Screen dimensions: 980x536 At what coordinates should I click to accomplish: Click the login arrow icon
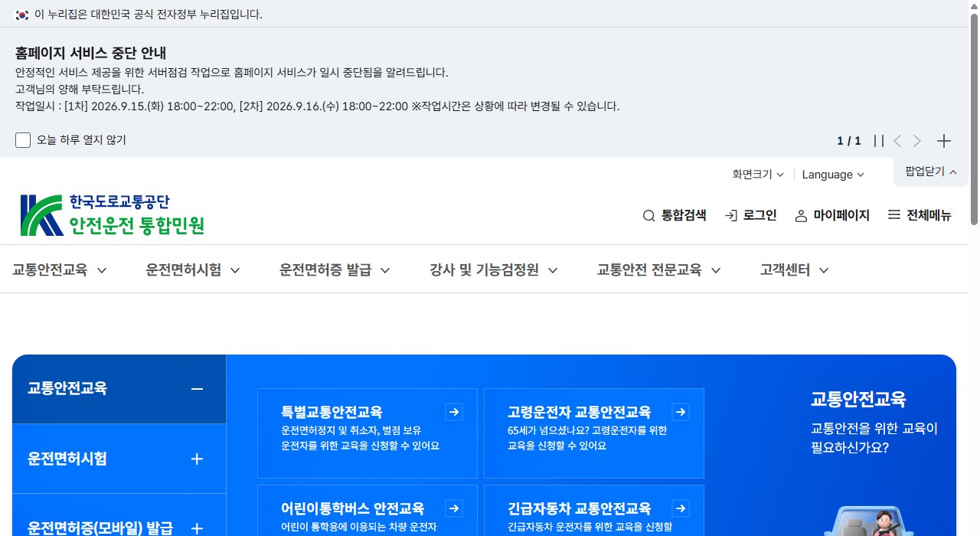(x=731, y=216)
